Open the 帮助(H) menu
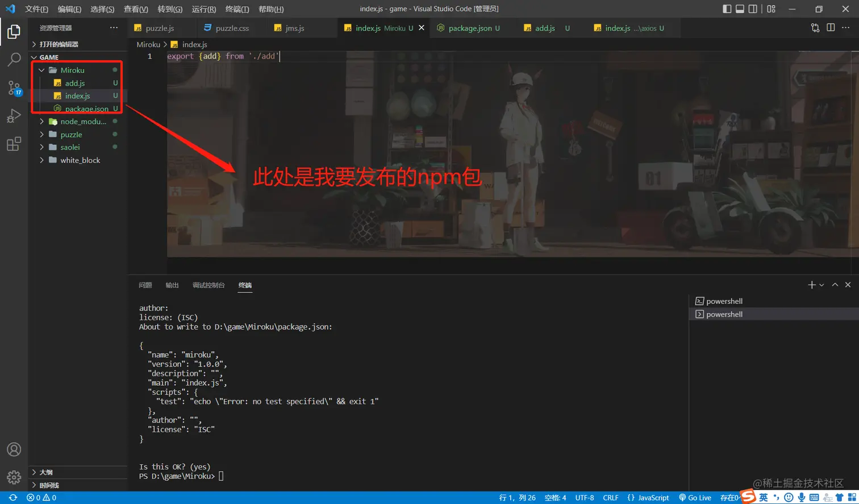859x504 pixels. click(x=271, y=9)
